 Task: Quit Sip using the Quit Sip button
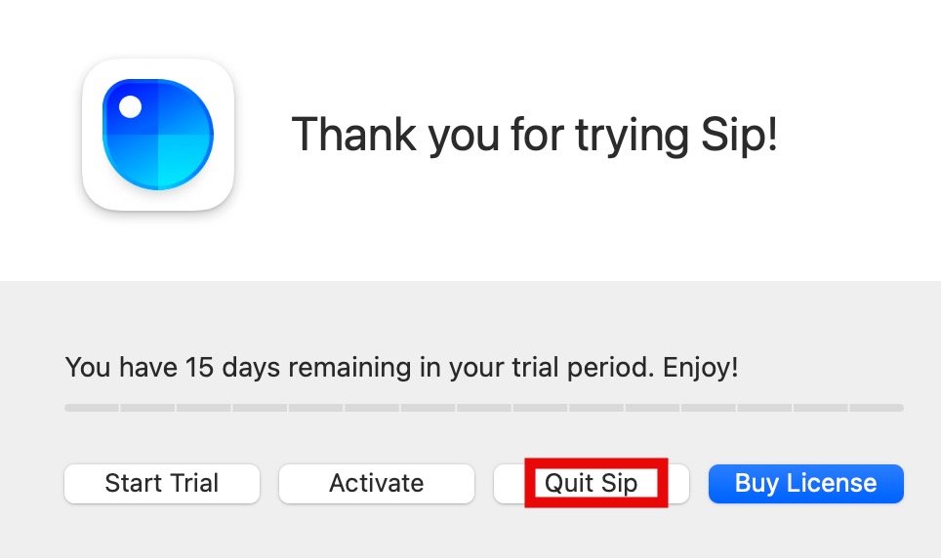pos(592,483)
